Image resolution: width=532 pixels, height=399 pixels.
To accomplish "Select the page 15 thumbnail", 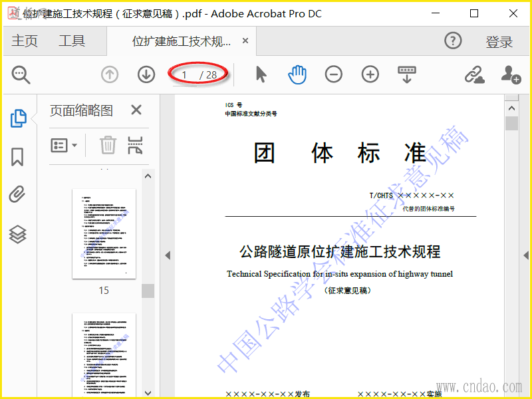I will (x=104, y=234).
